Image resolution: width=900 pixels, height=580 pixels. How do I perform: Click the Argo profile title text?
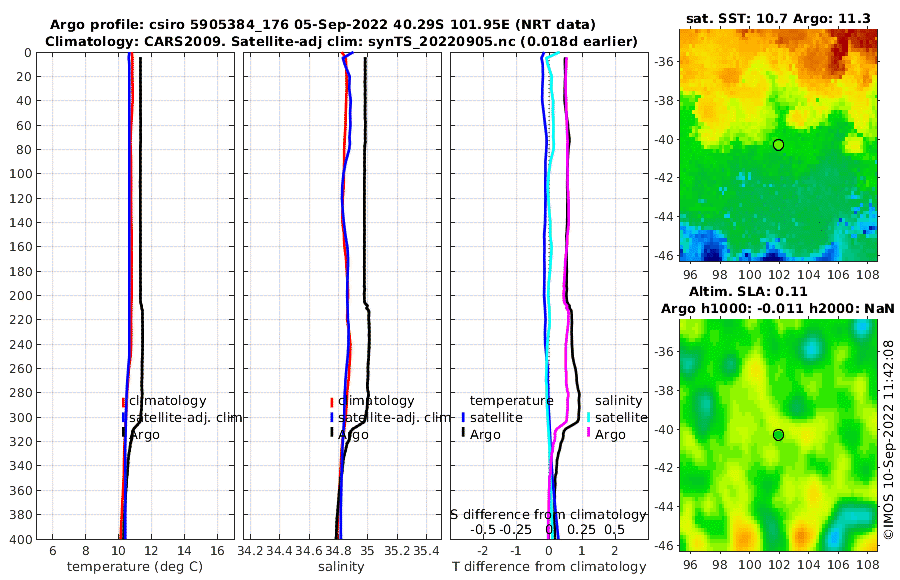pyautogui.click(x=323, y=25)
